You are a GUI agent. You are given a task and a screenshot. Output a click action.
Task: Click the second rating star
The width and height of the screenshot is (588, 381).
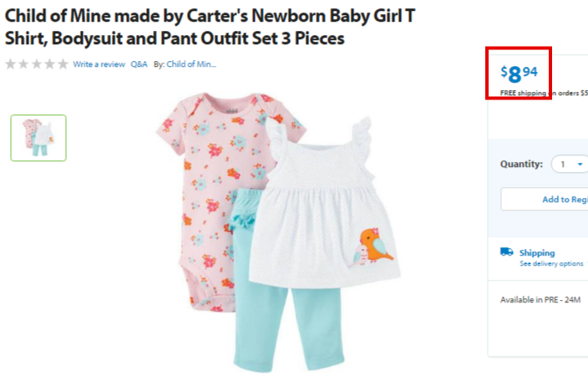point(23,64)
